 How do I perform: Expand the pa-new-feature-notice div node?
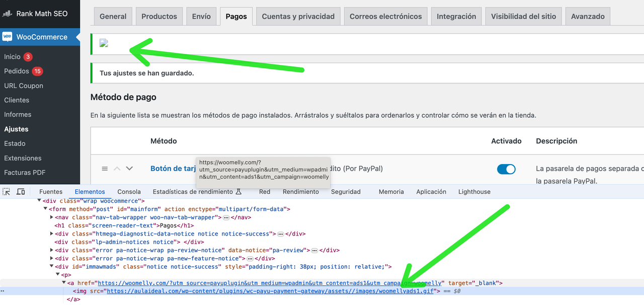(52, 259)
